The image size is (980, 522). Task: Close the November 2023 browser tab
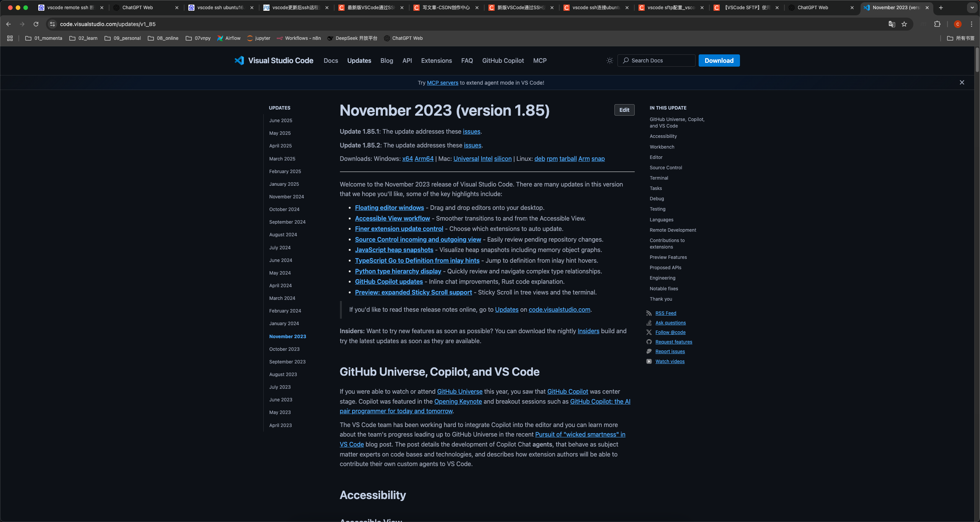927,8
